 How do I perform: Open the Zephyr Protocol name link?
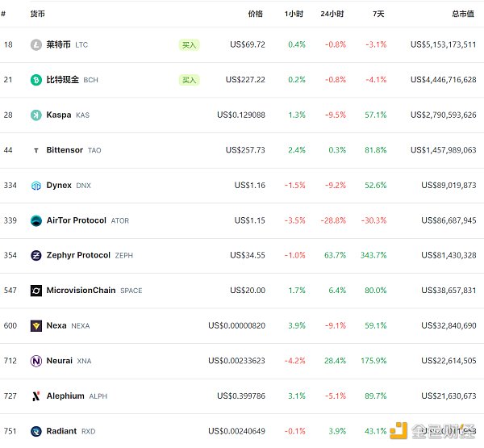click(x=78, y=256)
